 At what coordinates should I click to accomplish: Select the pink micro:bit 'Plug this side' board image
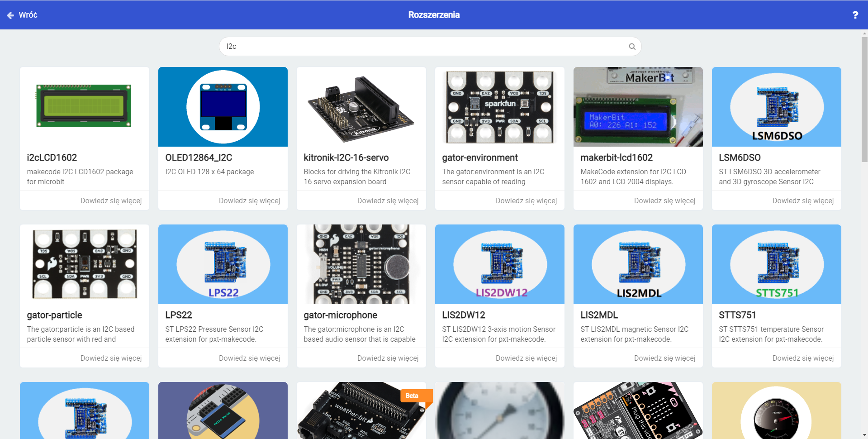point(638,410)
